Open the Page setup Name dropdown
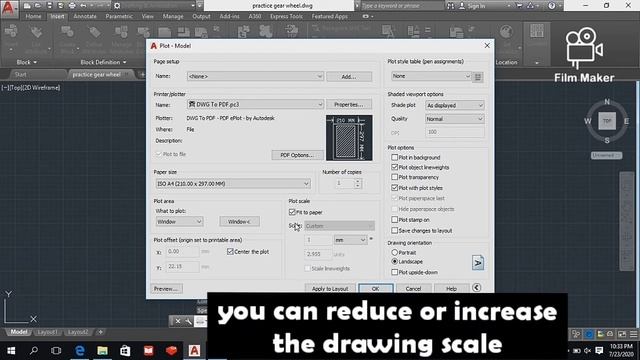This screenshot has width=640, height=360. (x=255, y=76)
